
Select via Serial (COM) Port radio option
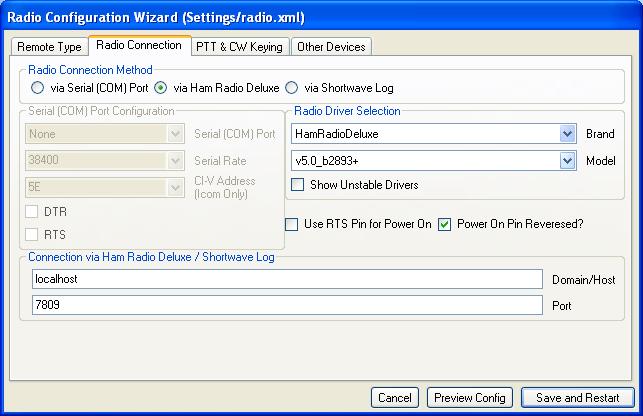click(38, 87)
